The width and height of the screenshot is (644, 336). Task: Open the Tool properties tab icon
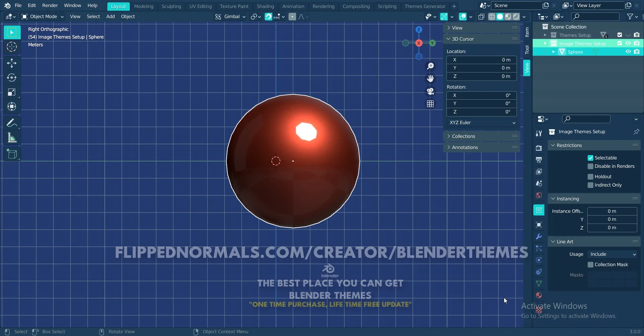(x=539, y=134)
